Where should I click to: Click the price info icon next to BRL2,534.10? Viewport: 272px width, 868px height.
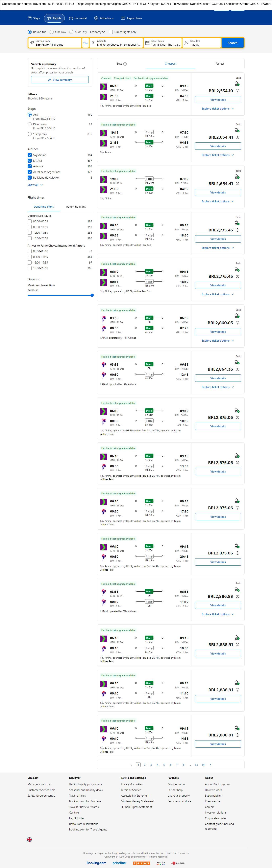click(x=237, y=91)
